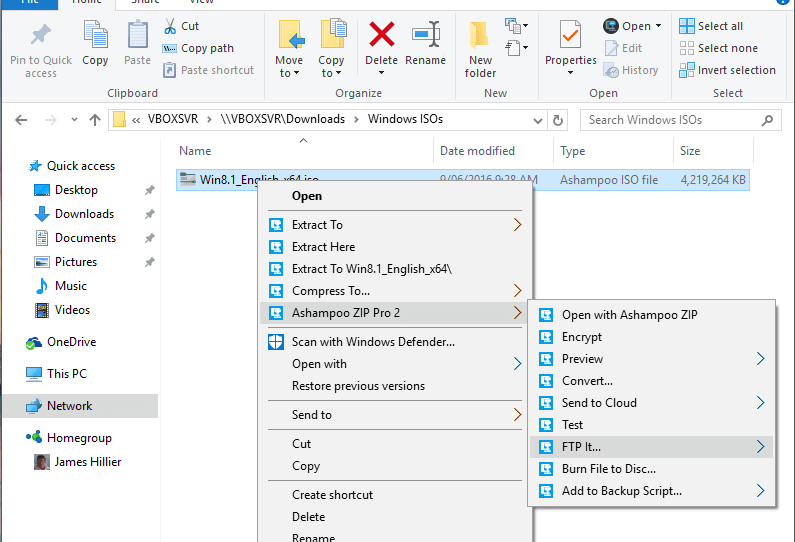The height and width of the screenshot is (542, 795).
Task: Select Extract To Win8.1_English_x64\ entry
Action: (395, 269)
